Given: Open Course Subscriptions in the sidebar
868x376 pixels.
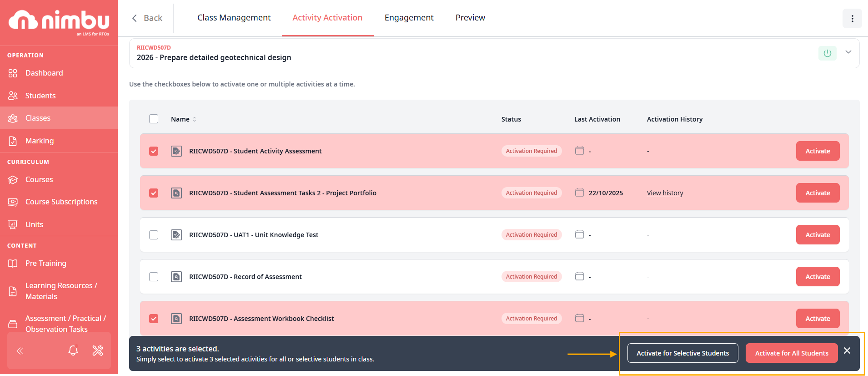Looking at the screenshot, I should pos(61,202).
